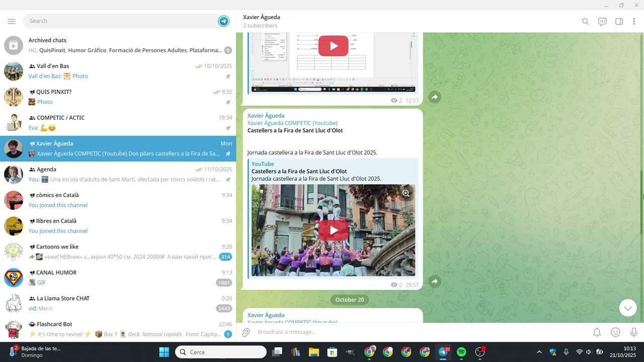Click the Archived chats unread badge 9
The image size is (644, 362).
coord(228,50)
